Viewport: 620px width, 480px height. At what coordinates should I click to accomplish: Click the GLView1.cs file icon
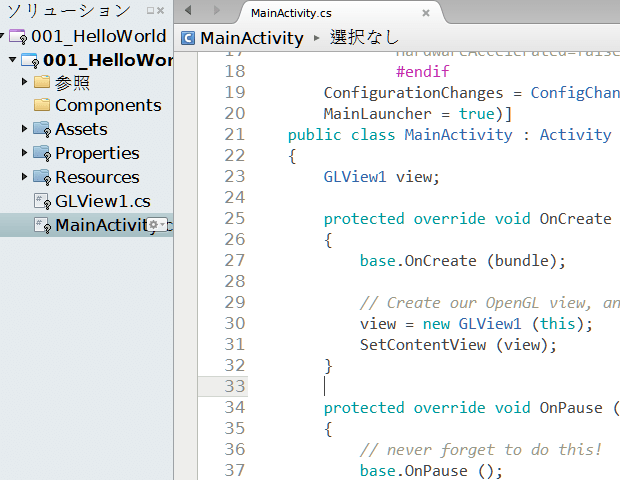click(x=42, y=201)
